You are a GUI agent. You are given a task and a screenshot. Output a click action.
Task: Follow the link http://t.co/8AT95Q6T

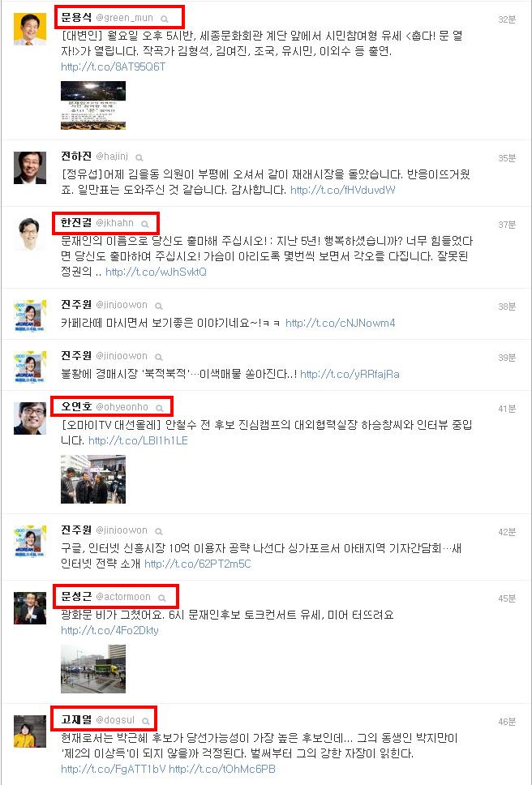(113, 66)
